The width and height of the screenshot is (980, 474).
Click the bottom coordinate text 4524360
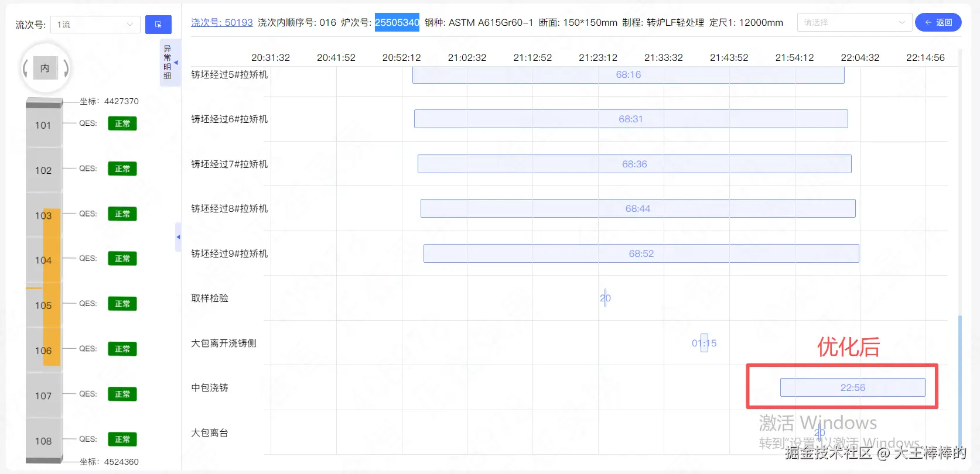[121, 462]
